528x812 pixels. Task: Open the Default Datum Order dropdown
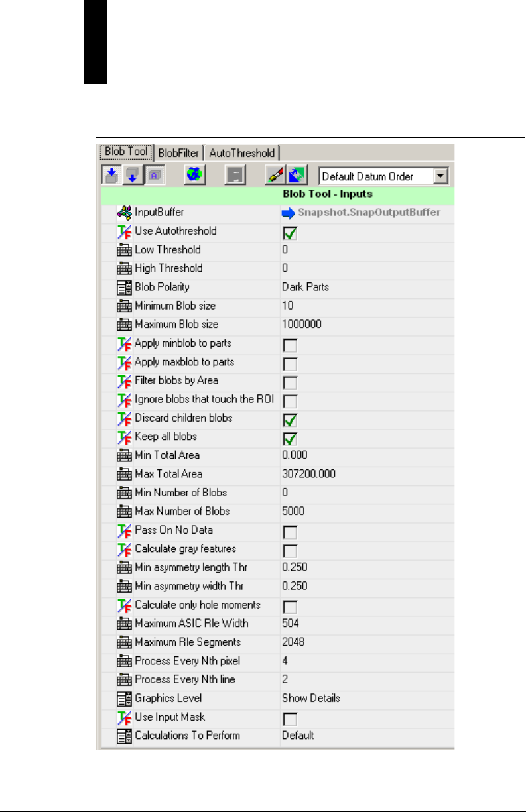tap(383, 176)
